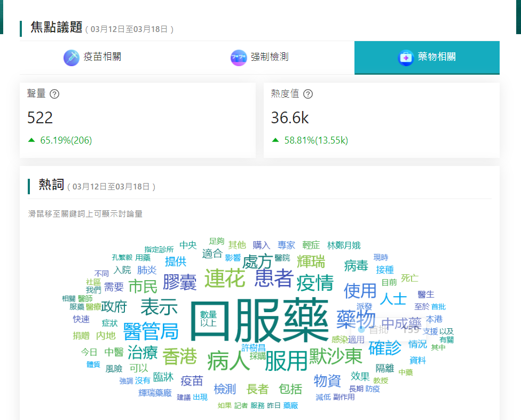Select the 藥物相關 tab label

click(x=437, y=57)
